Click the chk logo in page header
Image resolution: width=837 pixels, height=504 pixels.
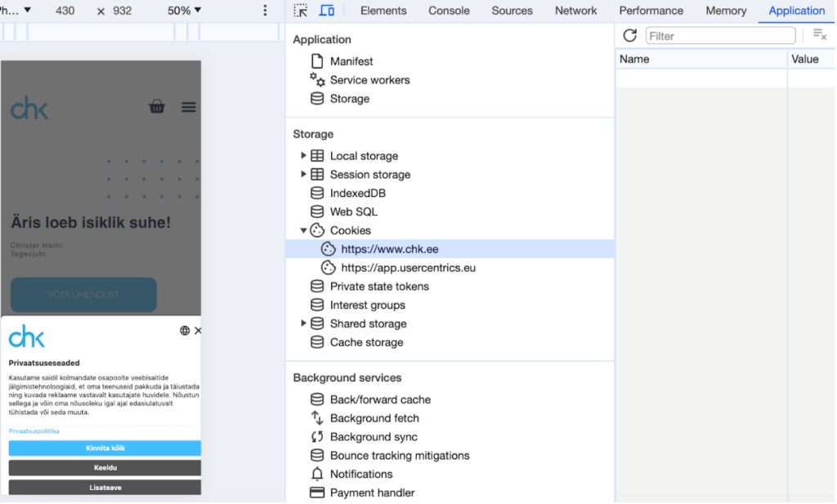click(29, 108)
